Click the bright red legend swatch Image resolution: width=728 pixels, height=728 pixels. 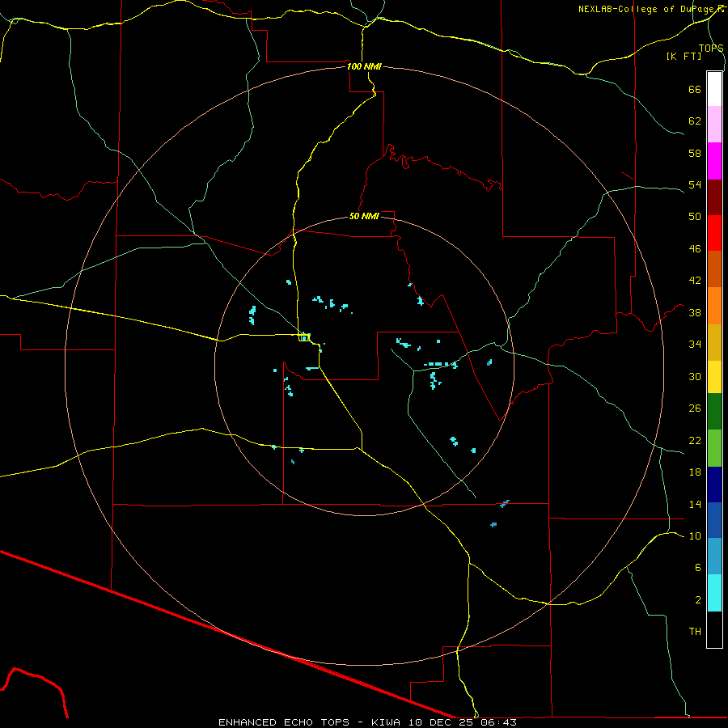714,233
